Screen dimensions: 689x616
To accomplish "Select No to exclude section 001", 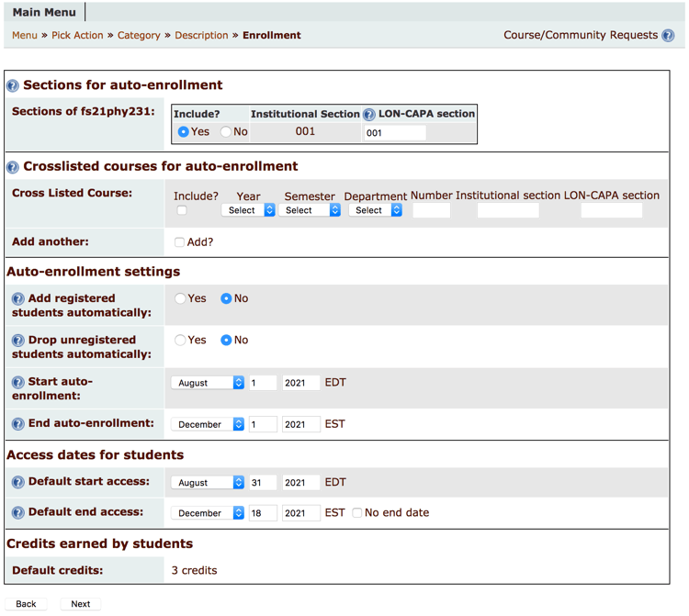I will 226,131.
